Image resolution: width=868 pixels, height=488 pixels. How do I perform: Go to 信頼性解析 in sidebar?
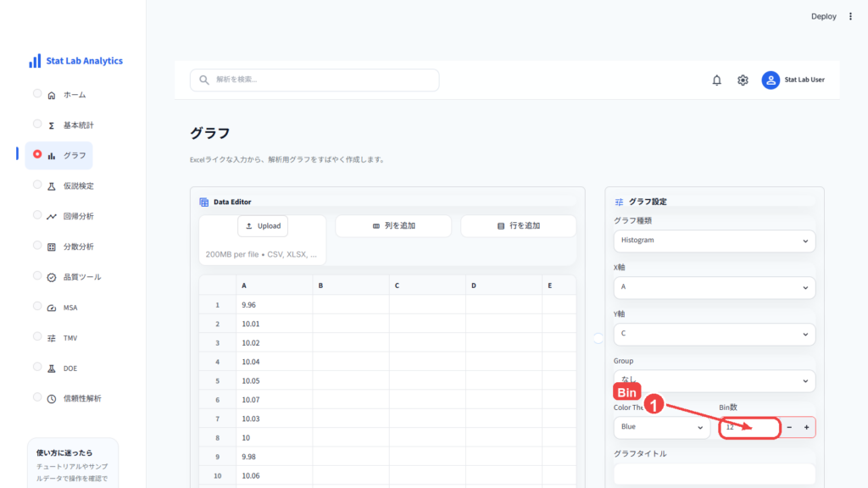pos(82,398)
